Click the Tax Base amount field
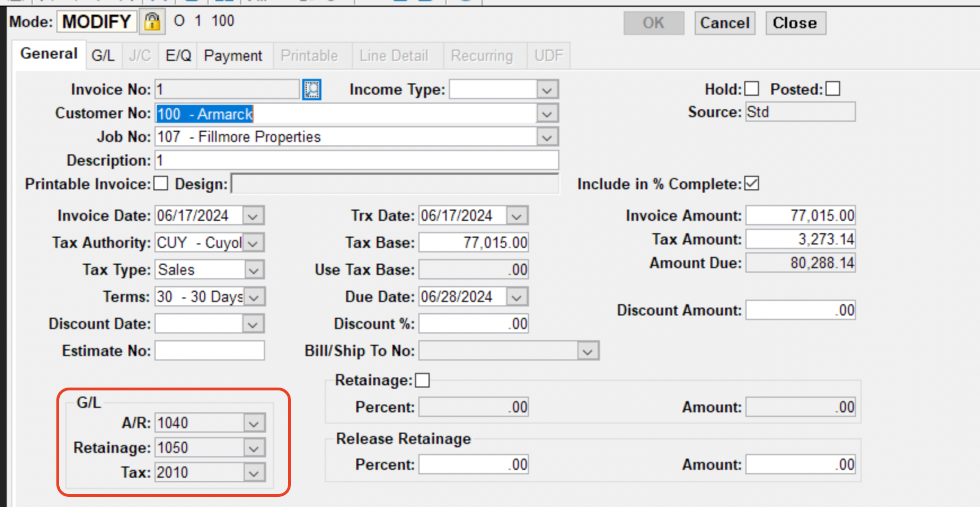This screenshot has width=980, height=507. (474, 243)
